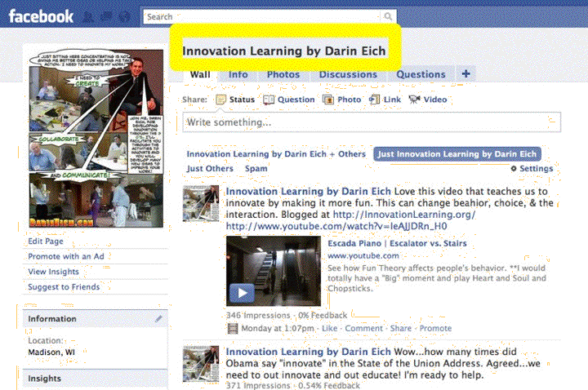Show Spam filter
588x390 pixels.
point(256,169)
